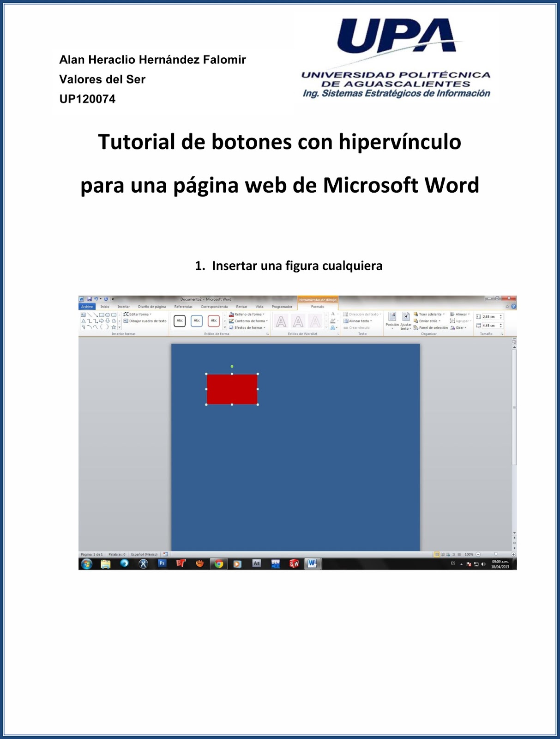
Task: Apply the red outline Abc shape style
Action: [214, 321]
